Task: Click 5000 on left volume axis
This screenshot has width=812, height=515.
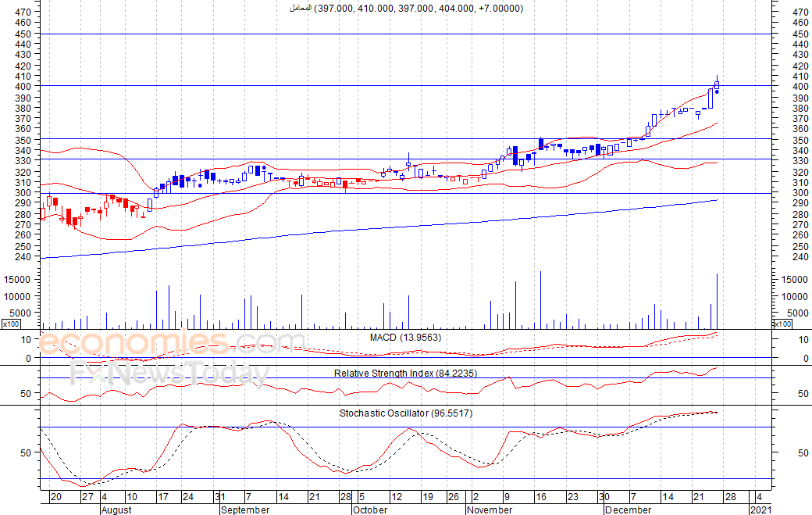Action: pos(21,313)
